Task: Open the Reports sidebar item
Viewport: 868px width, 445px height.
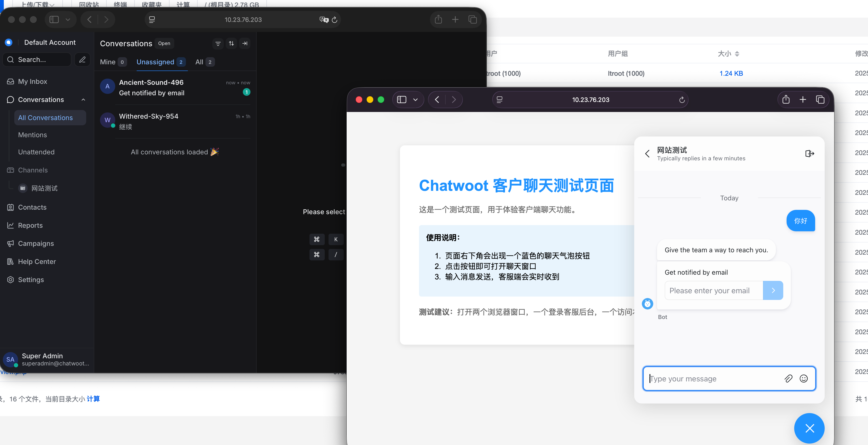Action: pos(30,226)
